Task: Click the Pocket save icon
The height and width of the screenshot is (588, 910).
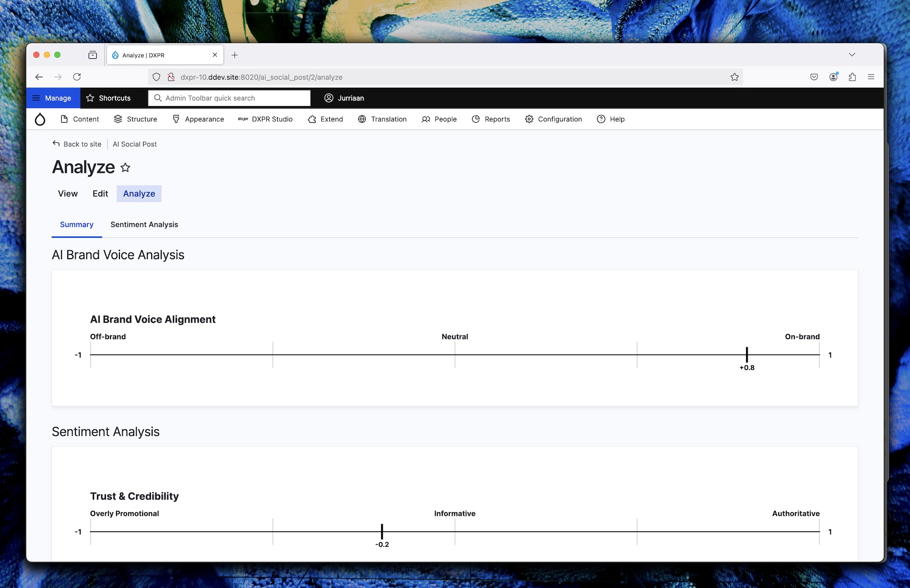Action: [x=814, y=77]
